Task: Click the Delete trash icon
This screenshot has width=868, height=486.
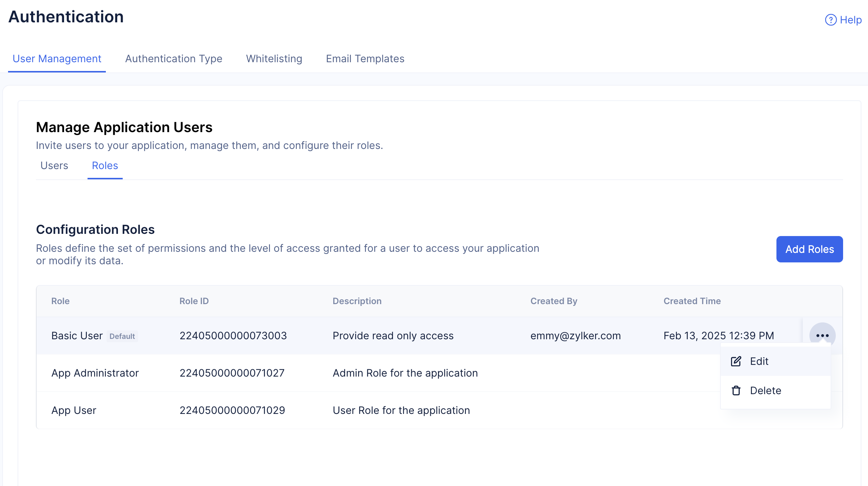Action: (736, 390)
